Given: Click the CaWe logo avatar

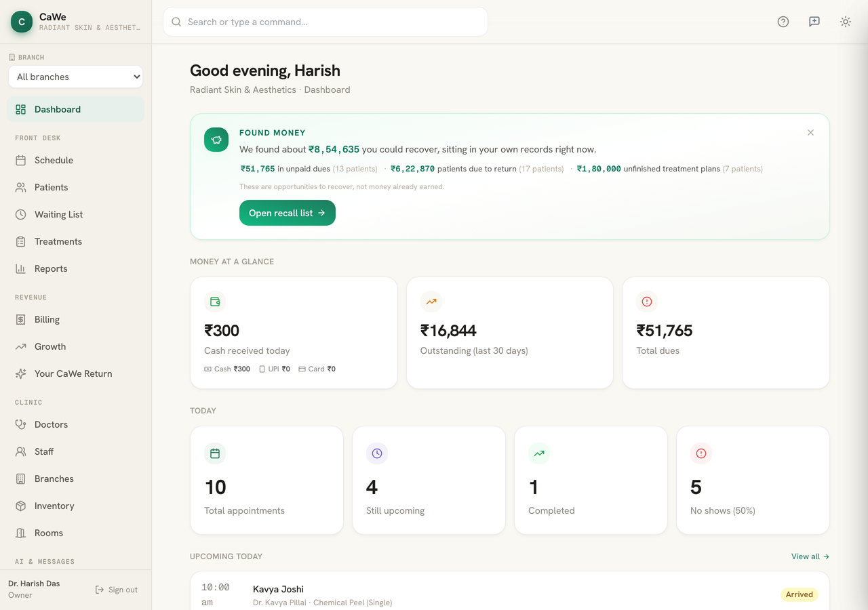Looking at the screenshot, I should (22, 22).
